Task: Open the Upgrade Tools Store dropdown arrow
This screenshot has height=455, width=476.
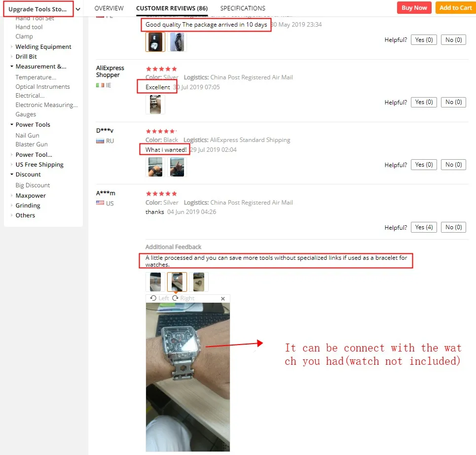Action: 78,9
